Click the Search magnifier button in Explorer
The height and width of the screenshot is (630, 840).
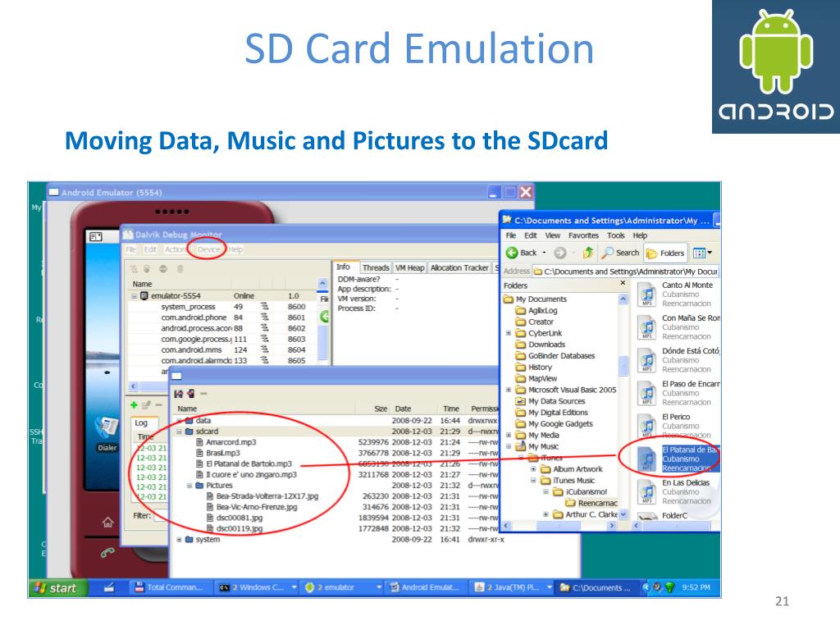[x=621, y=253]
